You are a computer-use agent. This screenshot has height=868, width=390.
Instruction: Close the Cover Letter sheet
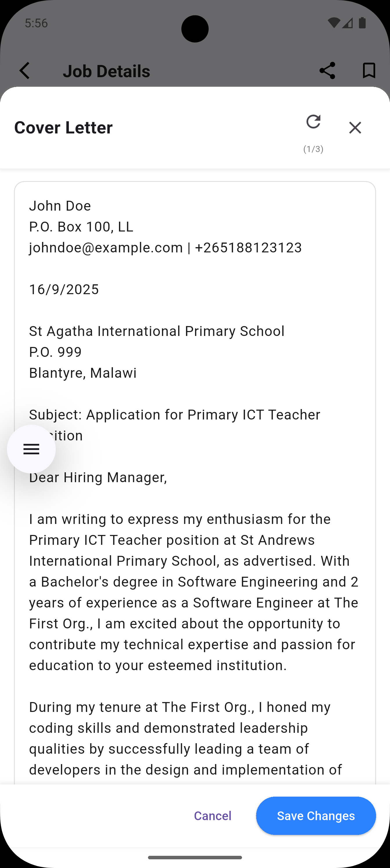pos(355,128)
